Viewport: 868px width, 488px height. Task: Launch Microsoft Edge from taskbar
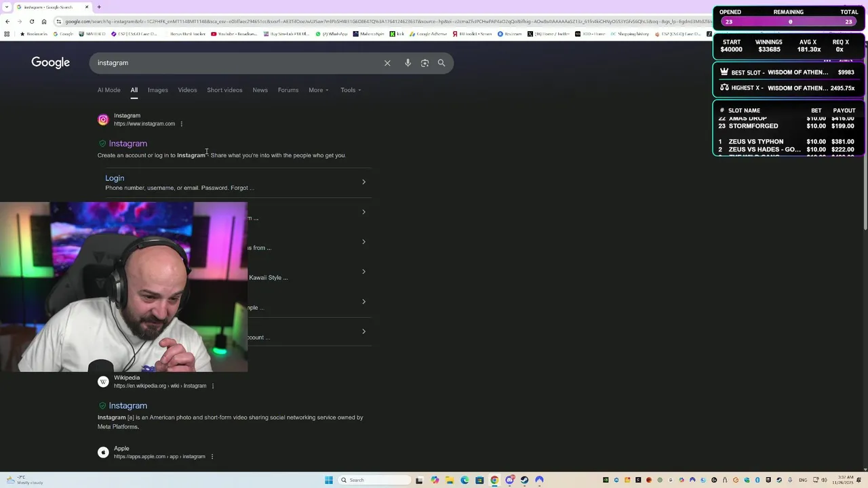(465, 480)
